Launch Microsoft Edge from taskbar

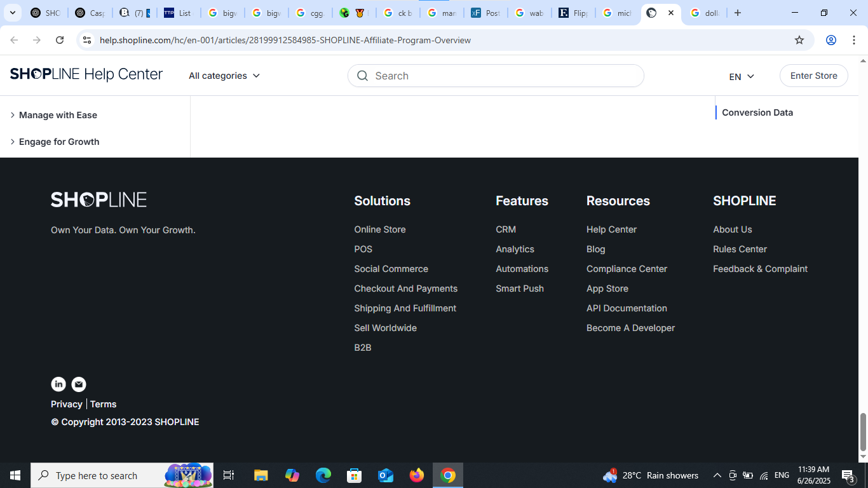323,475
